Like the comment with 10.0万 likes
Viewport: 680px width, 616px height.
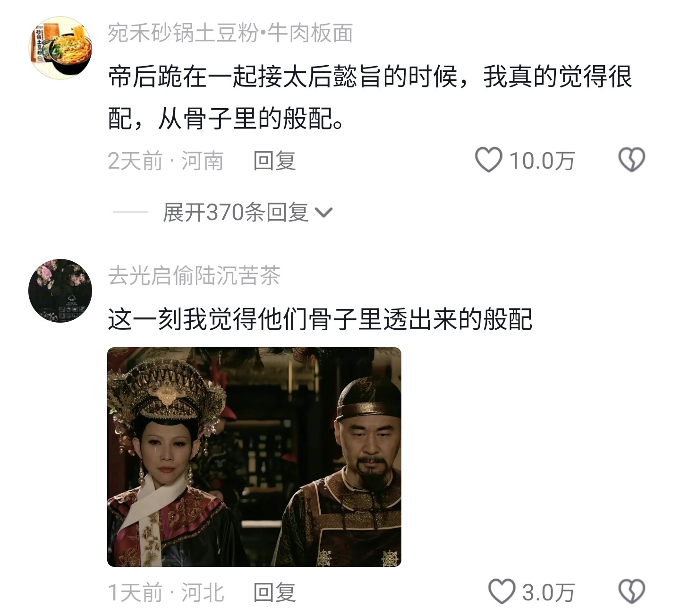tap(488, 160)
